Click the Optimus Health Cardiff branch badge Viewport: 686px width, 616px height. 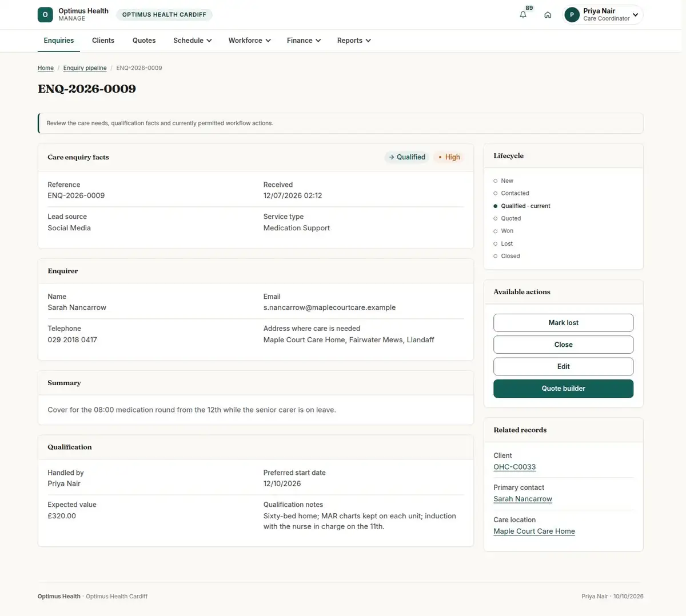164,15
